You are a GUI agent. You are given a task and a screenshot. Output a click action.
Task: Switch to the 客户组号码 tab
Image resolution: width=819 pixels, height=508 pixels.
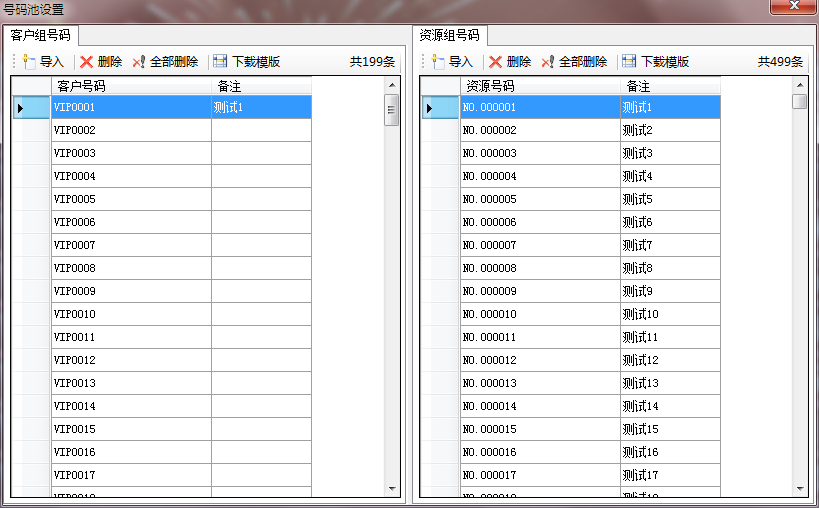coord(41,35)
